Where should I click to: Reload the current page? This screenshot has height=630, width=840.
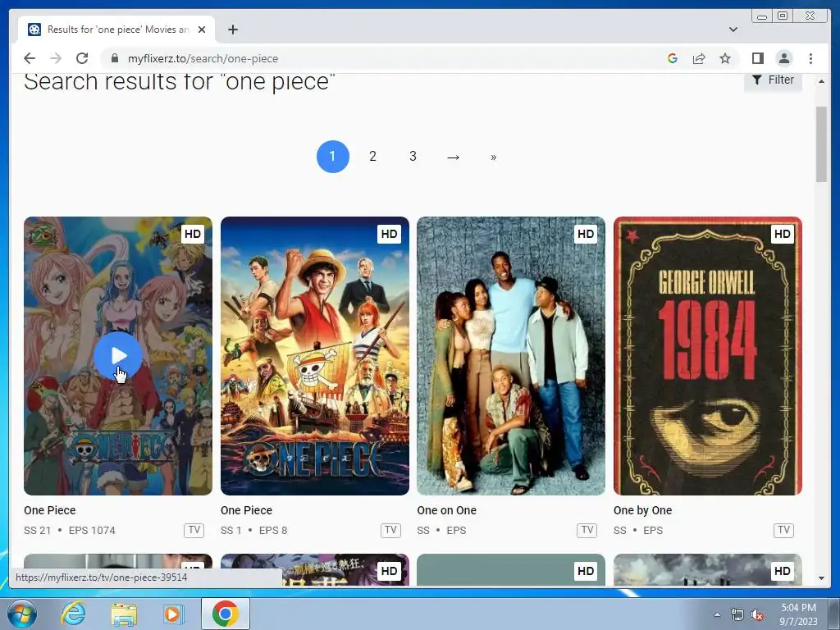pos(82,58)
